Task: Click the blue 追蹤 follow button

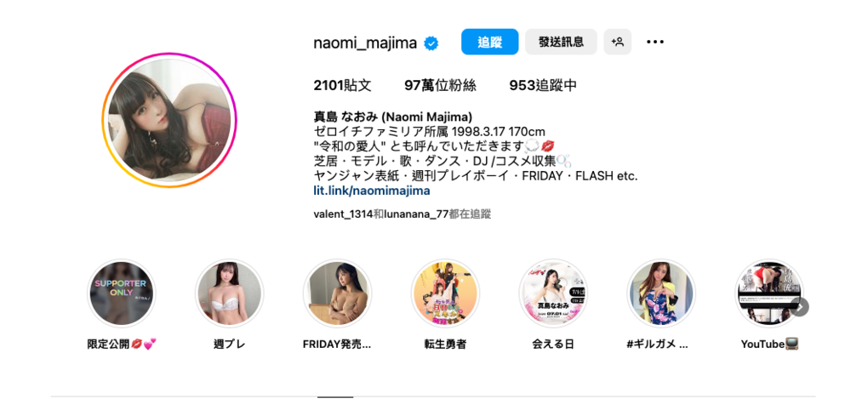Action: tap(490, 42)
